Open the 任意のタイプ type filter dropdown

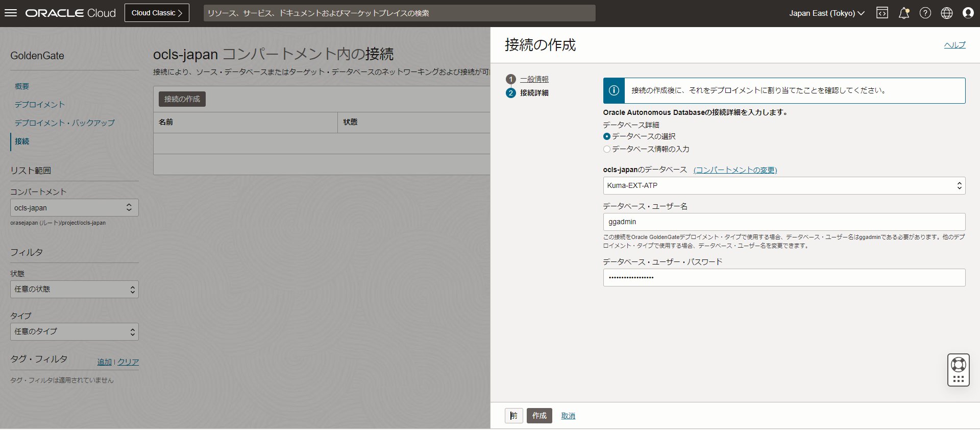click(x=75, y=332)
